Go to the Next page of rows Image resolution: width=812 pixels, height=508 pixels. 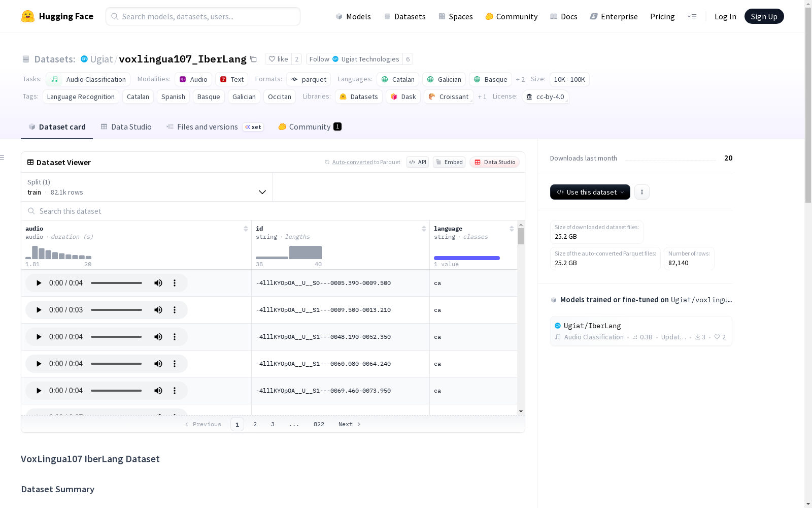(x=349, y=424)
